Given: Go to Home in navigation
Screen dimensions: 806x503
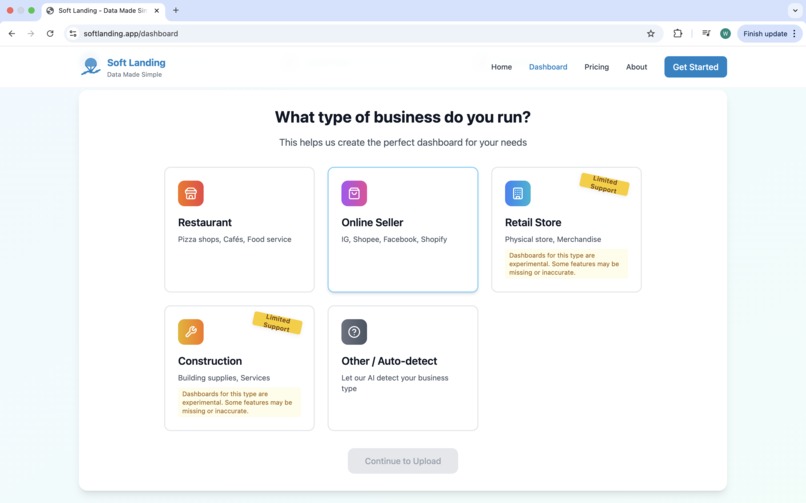Looking at the screenshot, I should (x=501, y=67).
